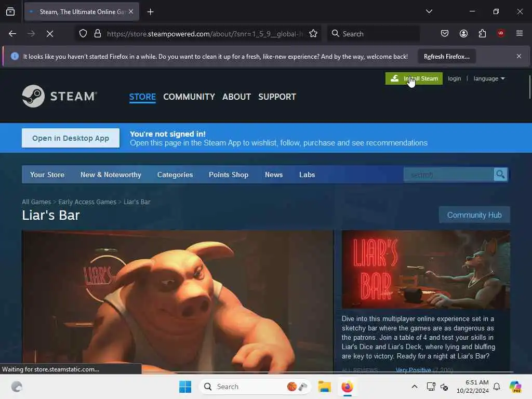
Task: Click the All Games breadcrumb link
Action: [36, 202]
